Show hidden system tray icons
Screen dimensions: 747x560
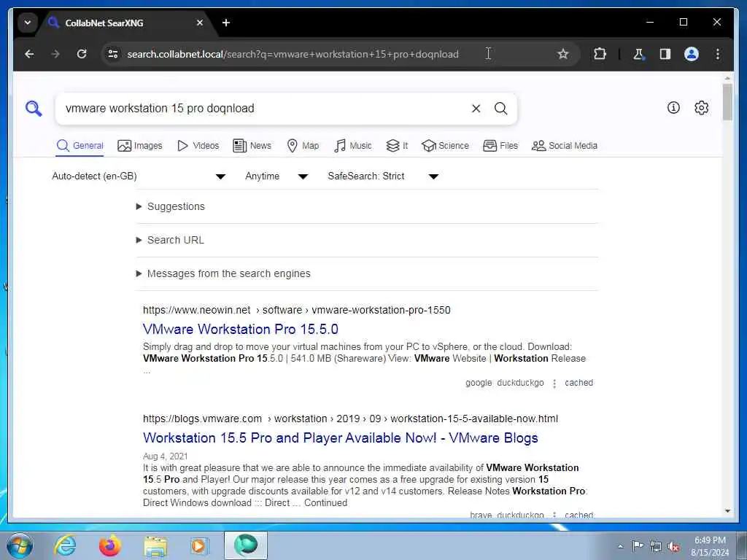[x=620, y=547]
